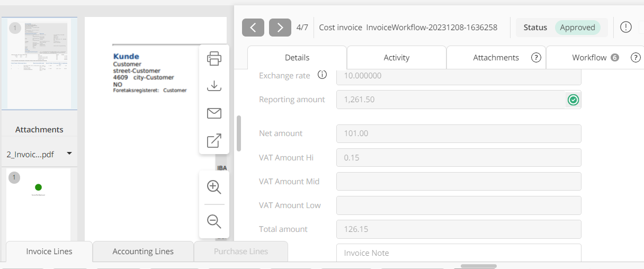Image resolution: width=644 pixels, height=269 pixels.
Task: Click the Exchange rate info icon
Action: 322,75
